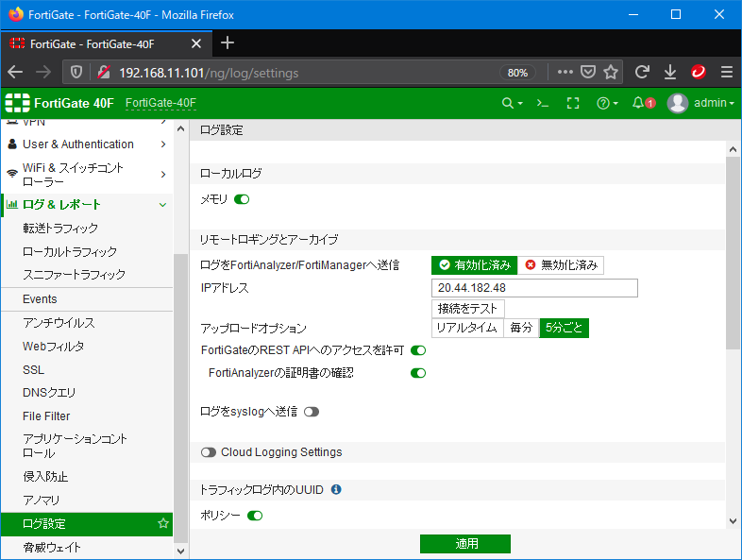Screen dimensions: 742x560
Task: Click sidebar scroll-up arrow
Action: point(180,128)
